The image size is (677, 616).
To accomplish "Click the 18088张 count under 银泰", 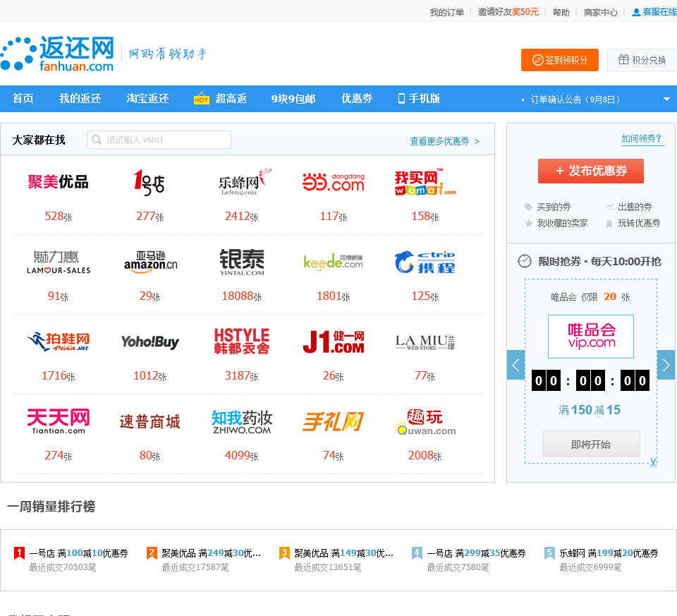I will 242,296.
